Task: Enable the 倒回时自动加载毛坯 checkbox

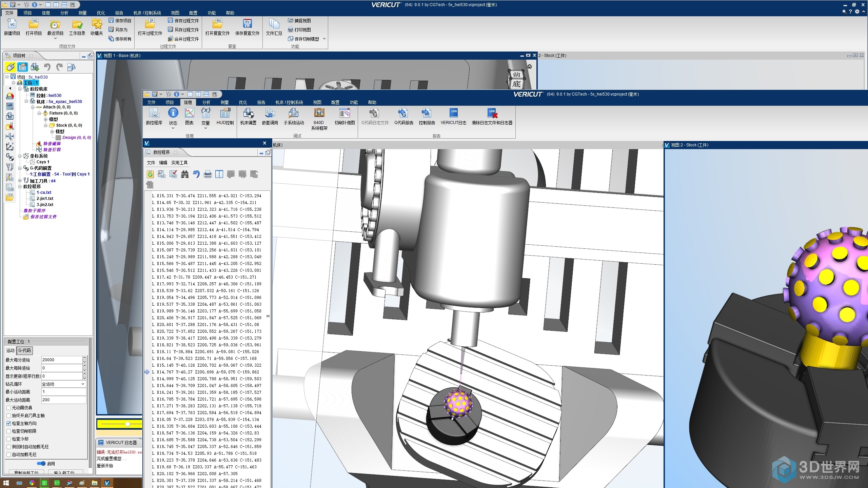Action: (9, 447)
